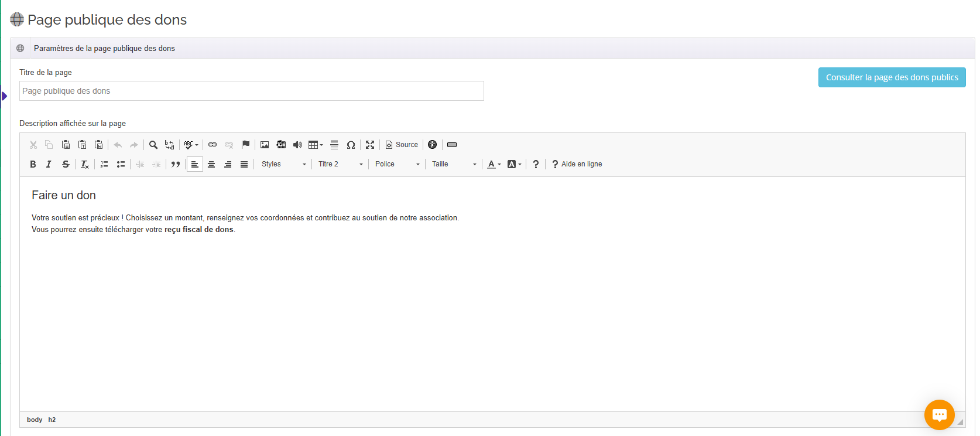This screenshot has width=980, height=436.
Task: Open the ABC spell check dropdown
Action: tap(191, 145)
